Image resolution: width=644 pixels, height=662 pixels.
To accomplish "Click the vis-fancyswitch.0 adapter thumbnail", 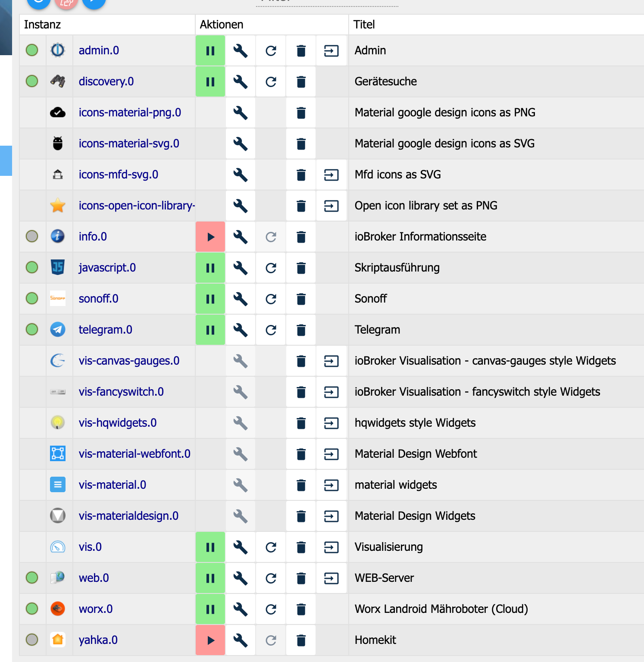I will point(58,392).
